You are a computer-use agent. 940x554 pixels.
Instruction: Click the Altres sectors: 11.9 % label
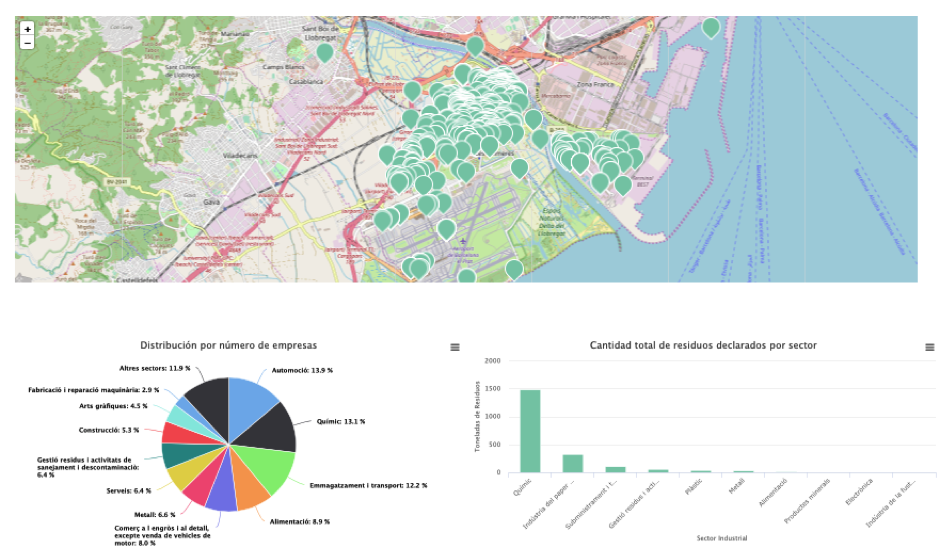click(x=155, y=369)
